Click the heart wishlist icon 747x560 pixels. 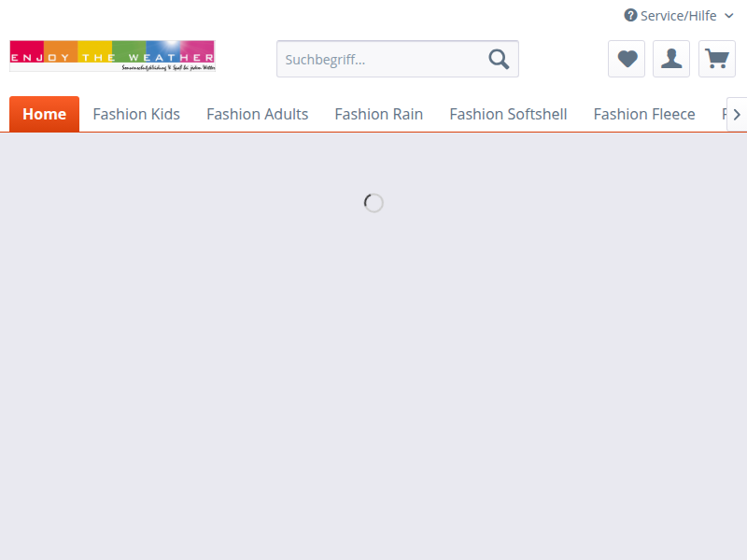coord(627,59)
